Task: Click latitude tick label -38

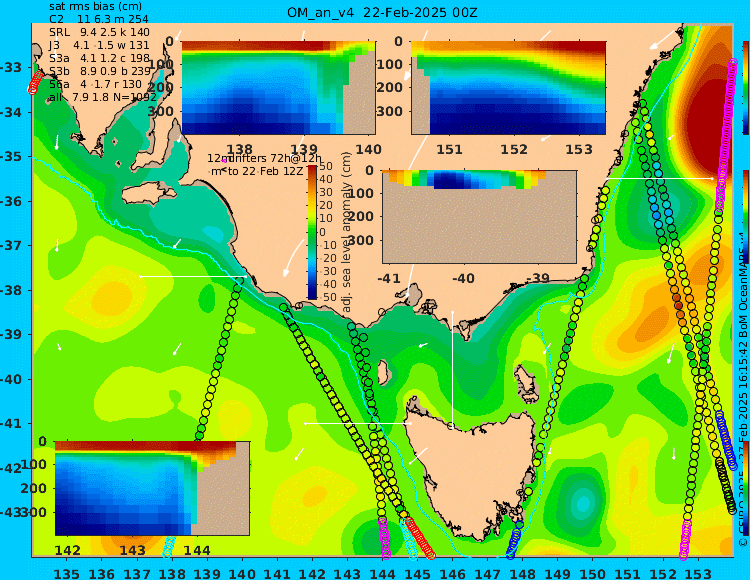Action: pos(11,290)
